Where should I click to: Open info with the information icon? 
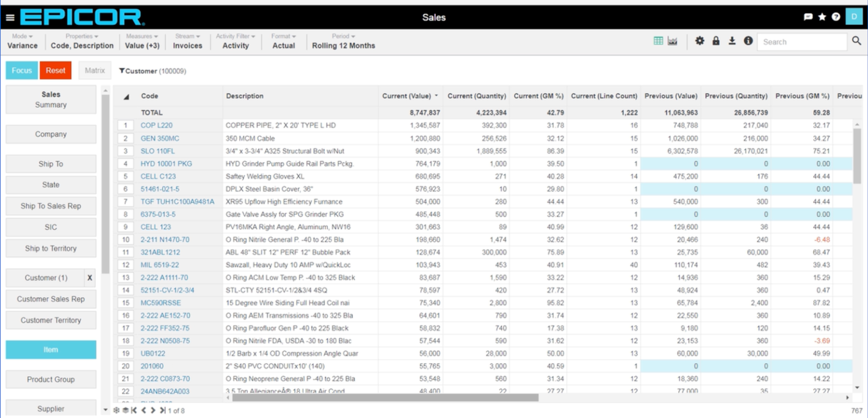[x=747, y=41]
